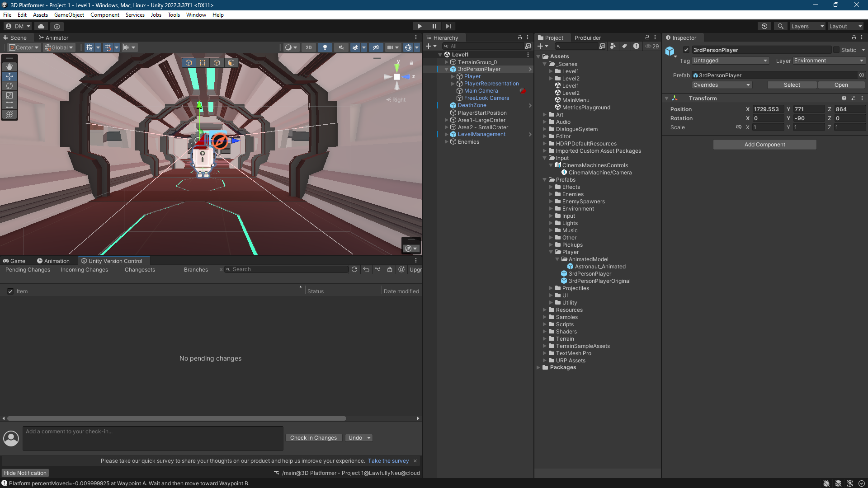Click refresh icon in Version Control panel
The width and height of the screenshot is (868, 488).
pos(354,269)
